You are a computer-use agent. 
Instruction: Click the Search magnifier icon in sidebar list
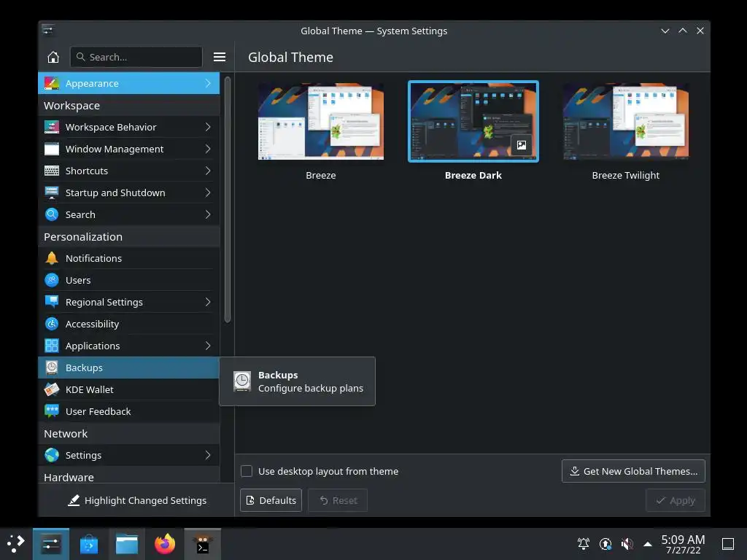[52, 215]
